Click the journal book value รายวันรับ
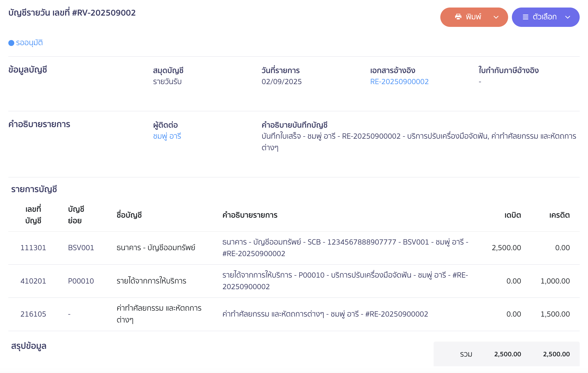Image resolution: width=588 pixels, height=373 pixels. click(x=167, y=81)
